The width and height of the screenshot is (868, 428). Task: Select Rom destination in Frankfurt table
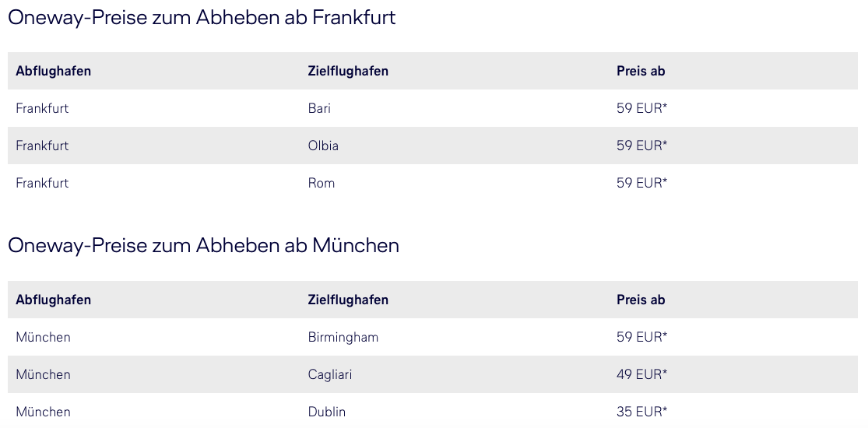click(x=321, y=183)
